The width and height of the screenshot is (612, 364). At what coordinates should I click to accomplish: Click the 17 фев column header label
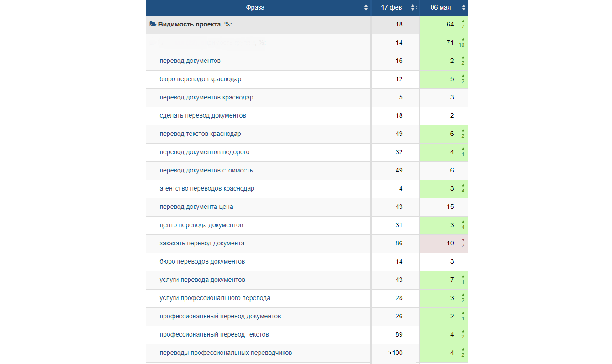[x=392, y=8]
